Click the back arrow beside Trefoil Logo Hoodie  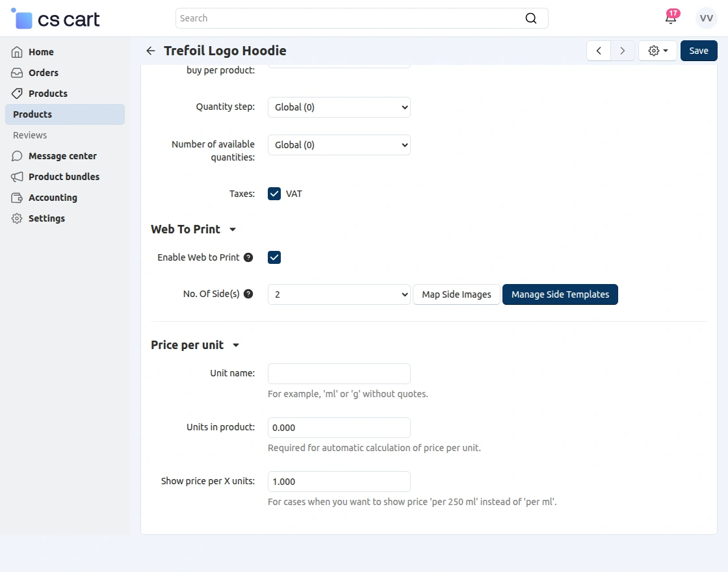coord(150,51)
